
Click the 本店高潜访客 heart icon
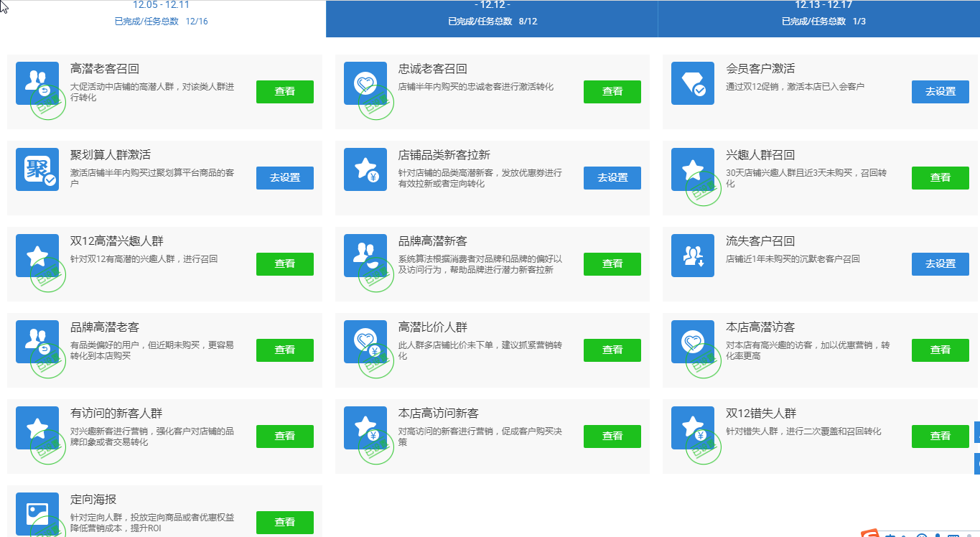(x=693, y=342)
